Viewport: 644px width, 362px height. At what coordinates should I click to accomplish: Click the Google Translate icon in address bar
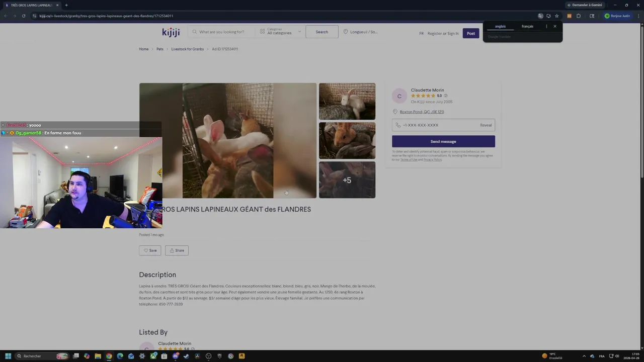coord(540,16)
